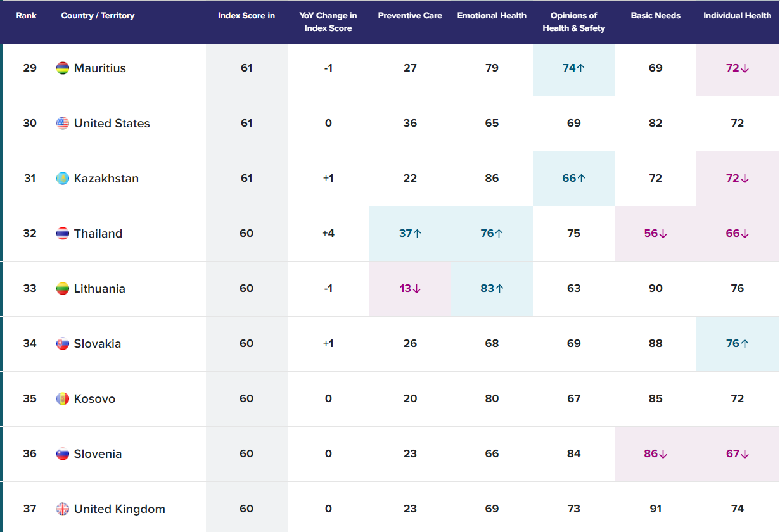The height and width of the screenshot is (532, 780).
Task: Click the Mauritius flag icon
Action: tap(63, 68)
